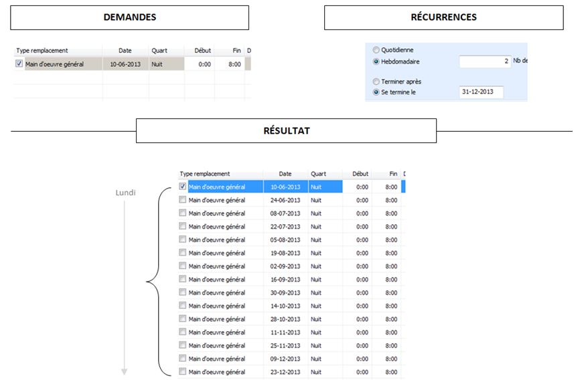
Task: Tick the checkbox for the 23-12-2013 row
Action: point(183,372)
